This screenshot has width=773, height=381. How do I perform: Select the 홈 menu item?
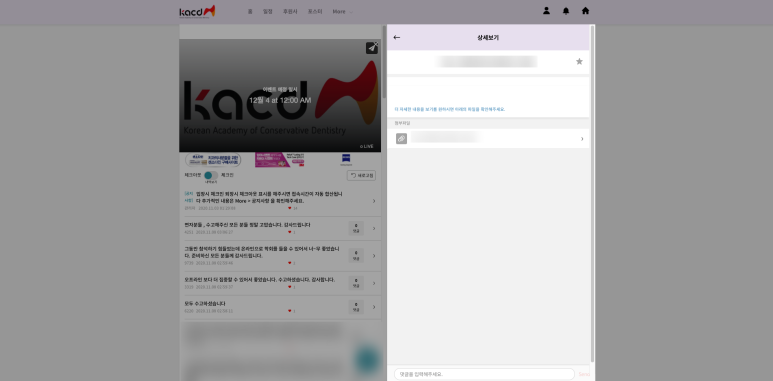tap(250, 11)
